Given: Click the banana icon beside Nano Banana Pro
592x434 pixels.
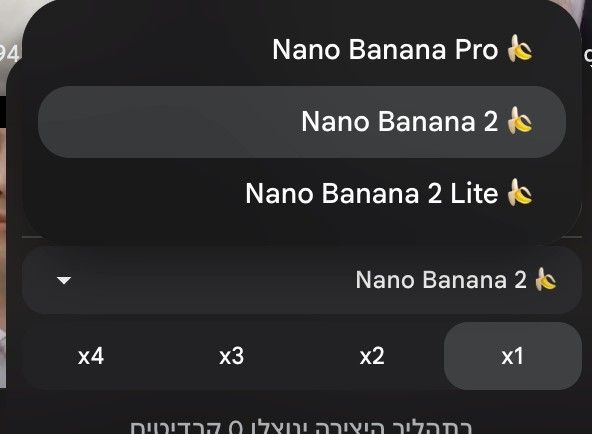Looking at the screenshot, I should tap(520, 48).
